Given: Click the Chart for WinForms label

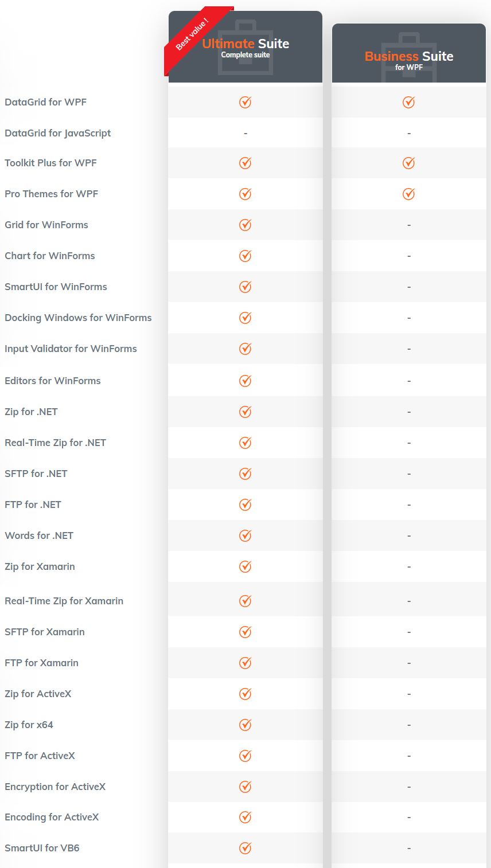Looking at the screenshot, I should tap(50, 256).
